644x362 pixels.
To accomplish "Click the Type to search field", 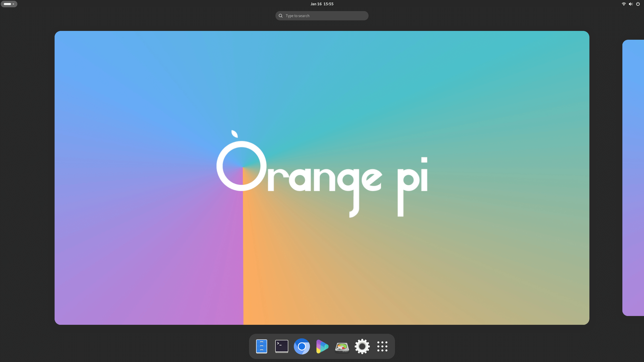I will [322, 16].
